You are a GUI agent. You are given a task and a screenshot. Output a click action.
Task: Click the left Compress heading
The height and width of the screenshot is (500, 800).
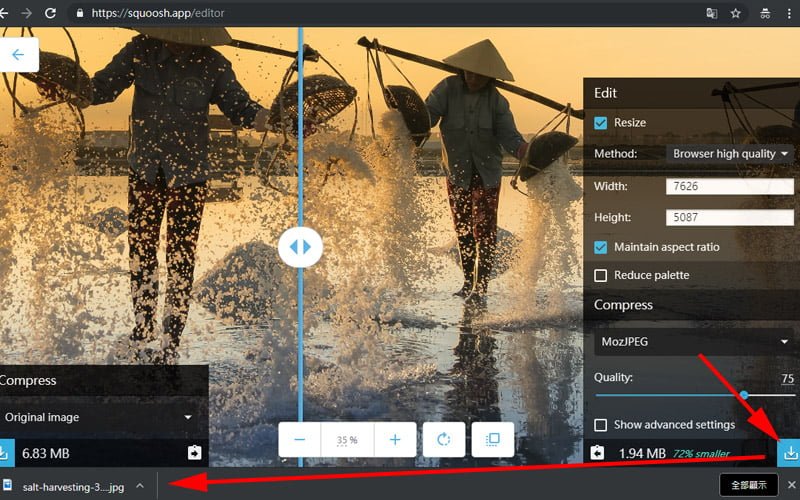click(x=28, y=381)
